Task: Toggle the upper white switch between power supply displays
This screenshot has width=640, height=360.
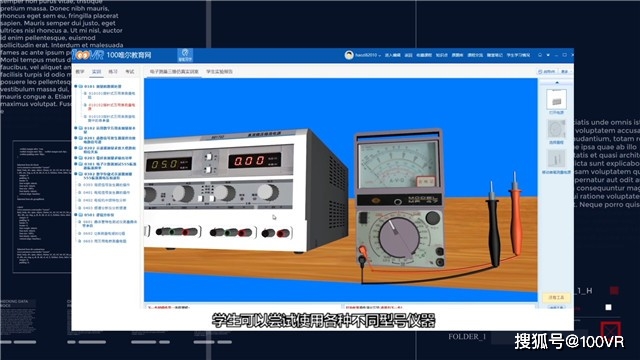Action: click(x=208, y=157)
